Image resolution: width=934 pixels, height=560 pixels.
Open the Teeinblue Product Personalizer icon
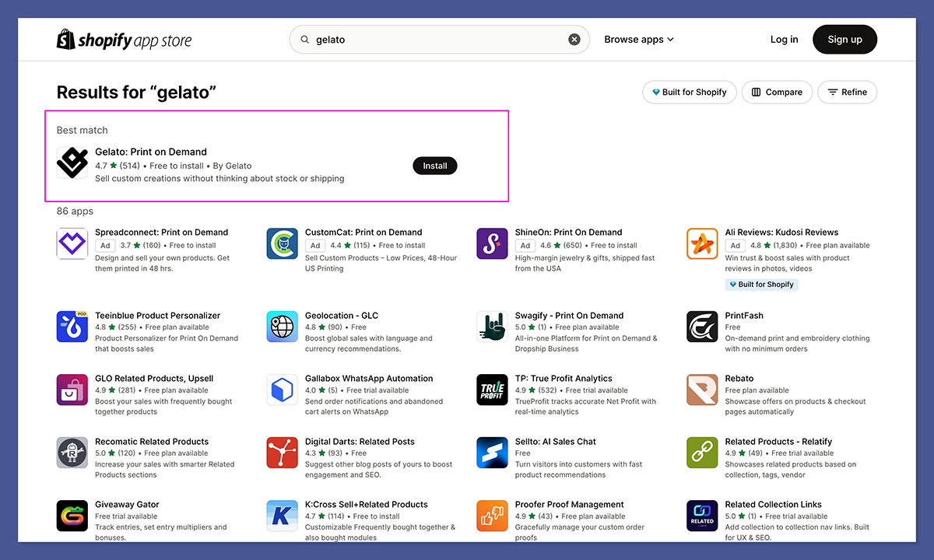[x=72, y=327]
